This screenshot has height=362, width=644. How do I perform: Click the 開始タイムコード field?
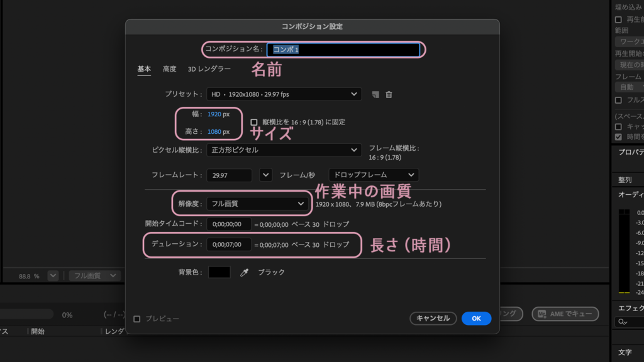click(x=229, y=224)
